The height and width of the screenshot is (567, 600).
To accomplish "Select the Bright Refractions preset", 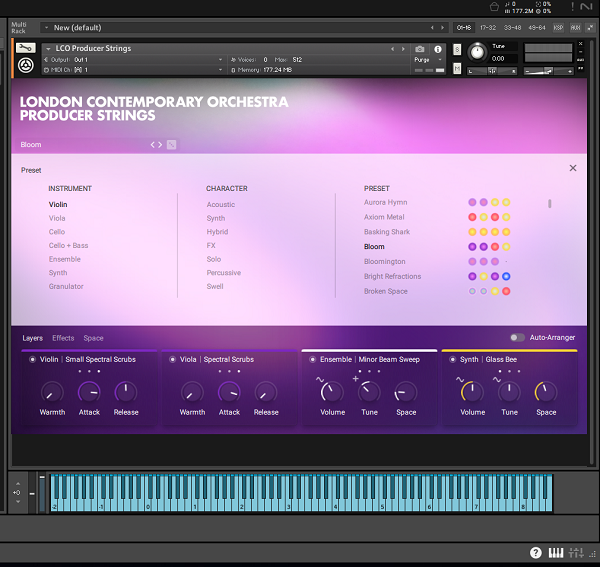I will coord(392,276).
